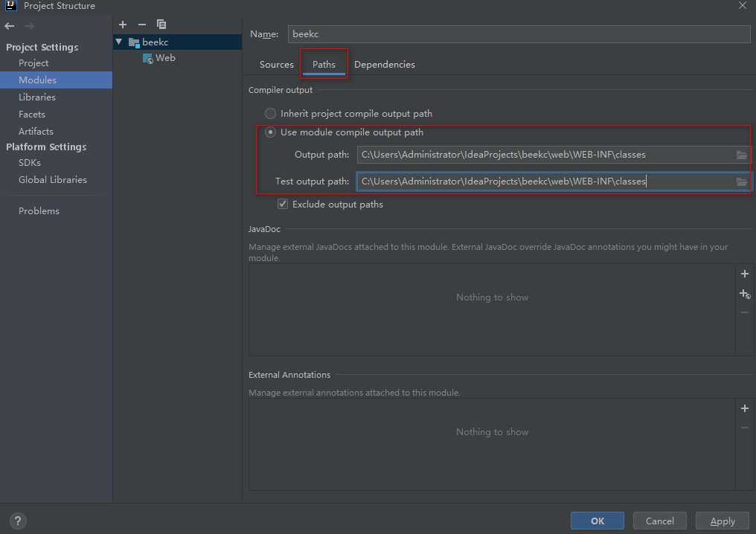Image resolution: width=756 pixels, height=534 pixels.
Task: Click the Apply button
Action: click(723, 521)
